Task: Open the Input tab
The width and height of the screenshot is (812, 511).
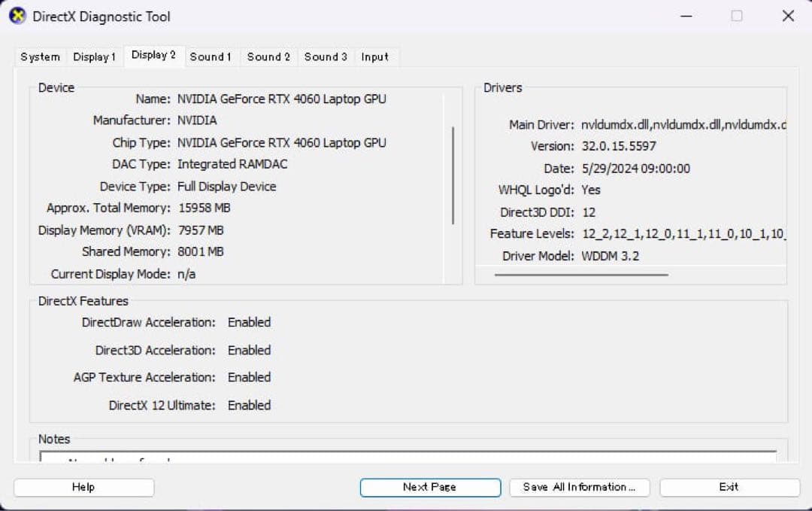Action: 375,56
